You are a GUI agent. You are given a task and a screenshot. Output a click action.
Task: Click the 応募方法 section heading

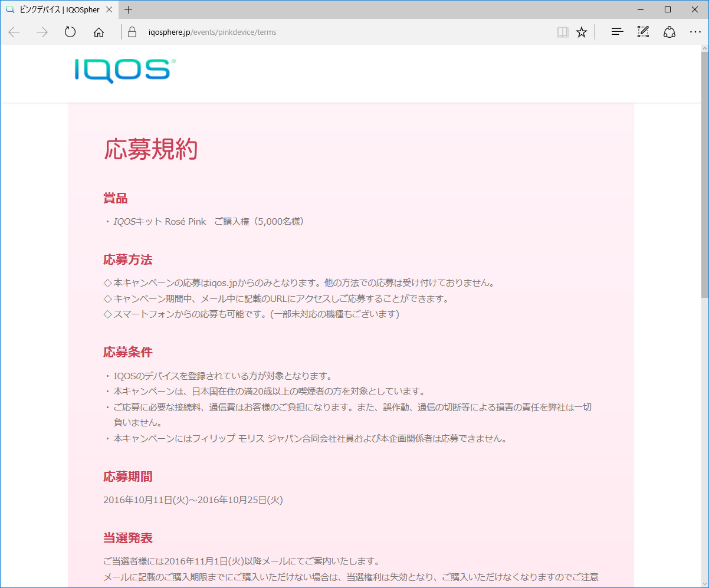click(x=128, y=259)
